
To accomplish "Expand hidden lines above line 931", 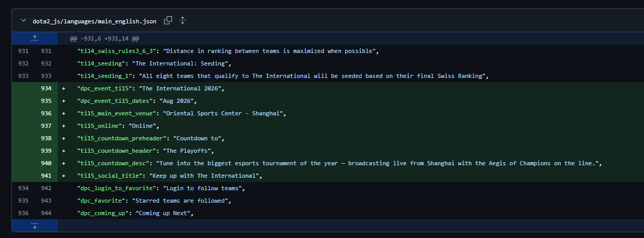I will pyautogui.click(x=35, y=38).
